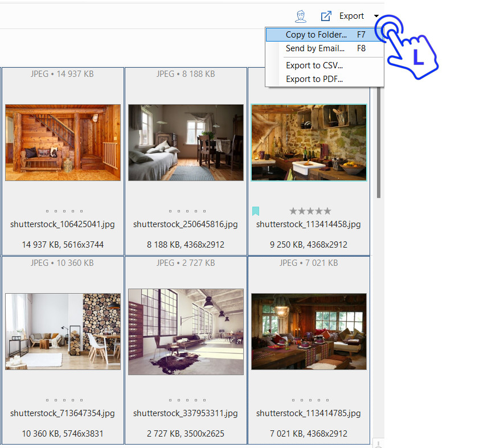Select the shutterstock_250645816 bedroom image
The image size is (500, 448).
(x=186, y=142)
